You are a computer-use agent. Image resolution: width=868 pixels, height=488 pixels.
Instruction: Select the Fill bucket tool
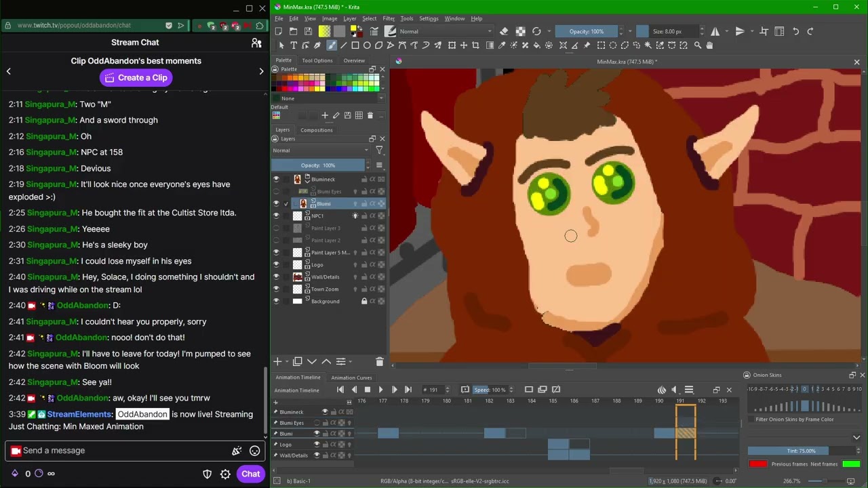tap(537, 45)
